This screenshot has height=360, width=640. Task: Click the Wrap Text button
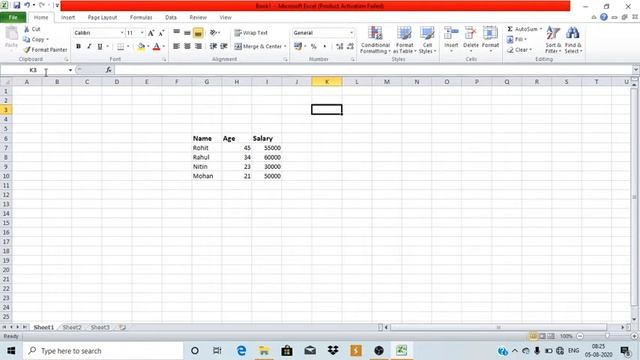(251, 33)
